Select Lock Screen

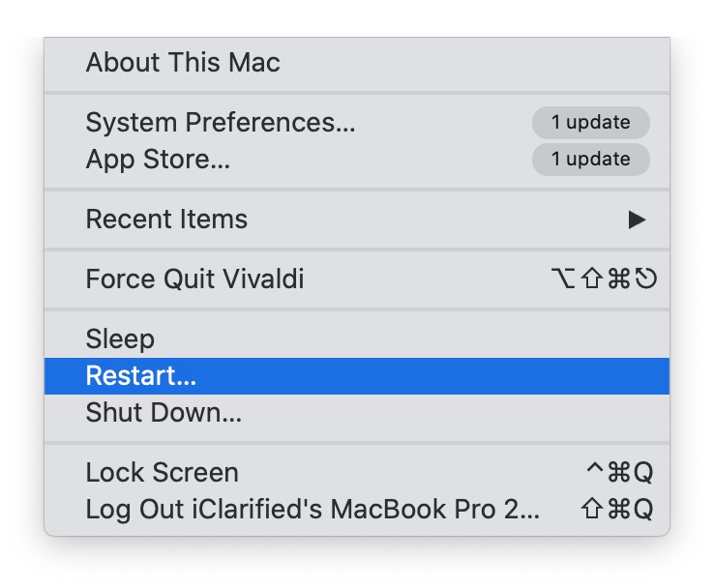point(162,473)
